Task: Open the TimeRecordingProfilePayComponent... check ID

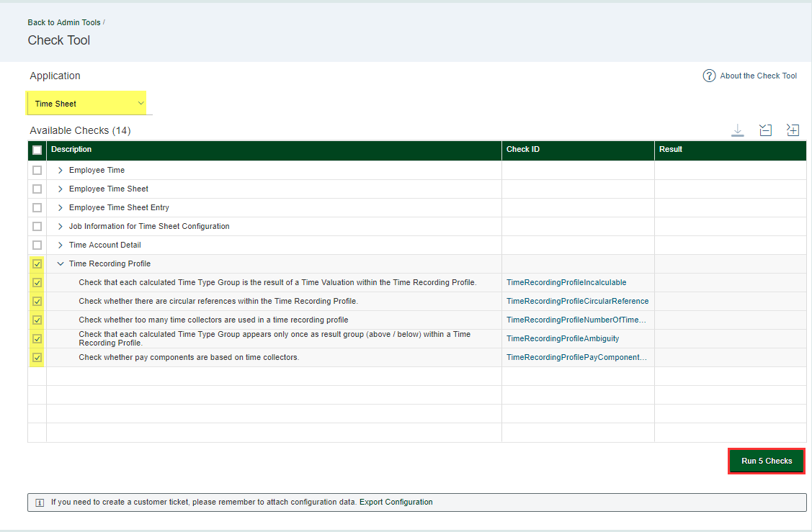Action: [x=576, y=357]
